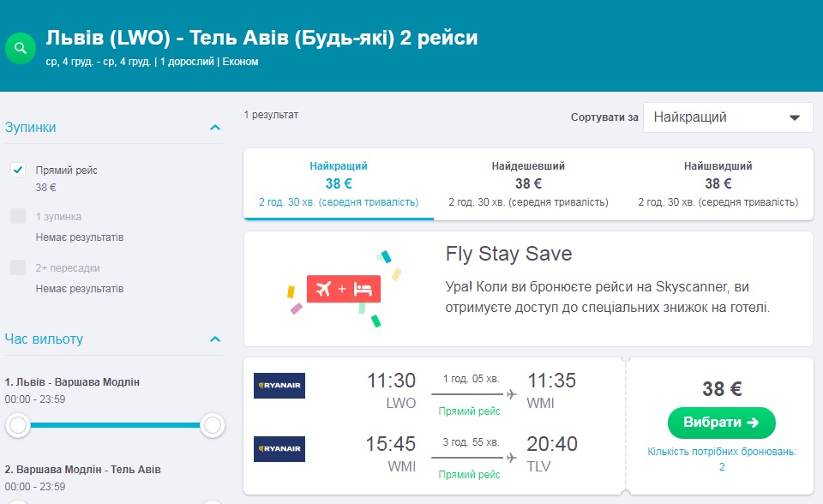Toggle the Прямий рейс checkbox
The height and width of the screenshot is (504, 823).
18,170
